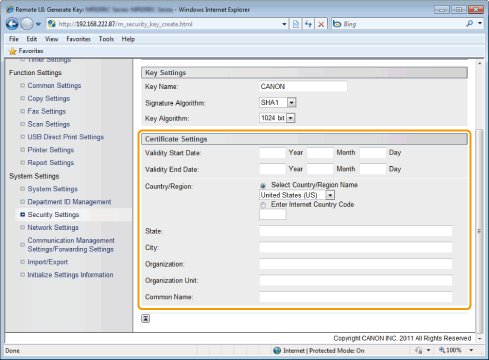Click the Internet Explorer logo in title bar
The width and height of the screenshot is (489, 360).
(x=10, y=9)
